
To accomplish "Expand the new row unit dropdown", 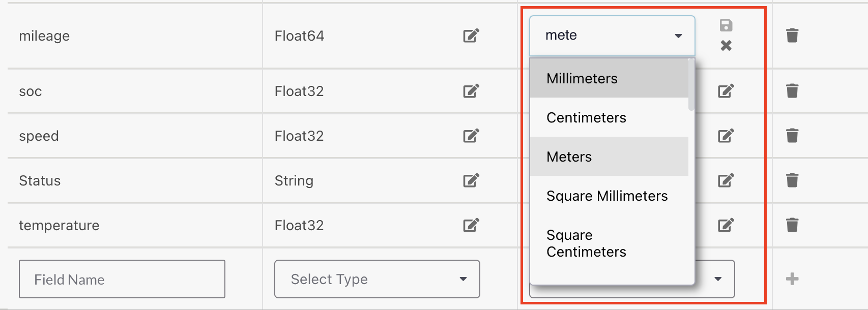I will click(x=718, y=278).
